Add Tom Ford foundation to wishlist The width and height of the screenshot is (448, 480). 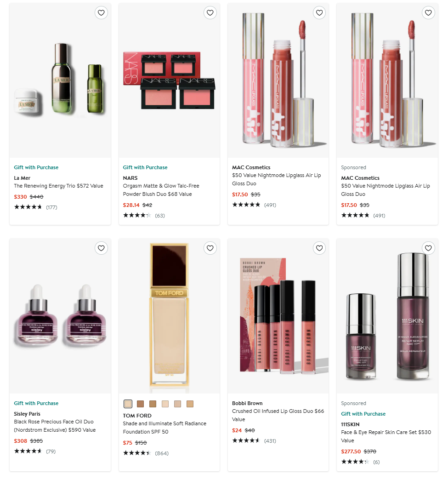point(210,248)
